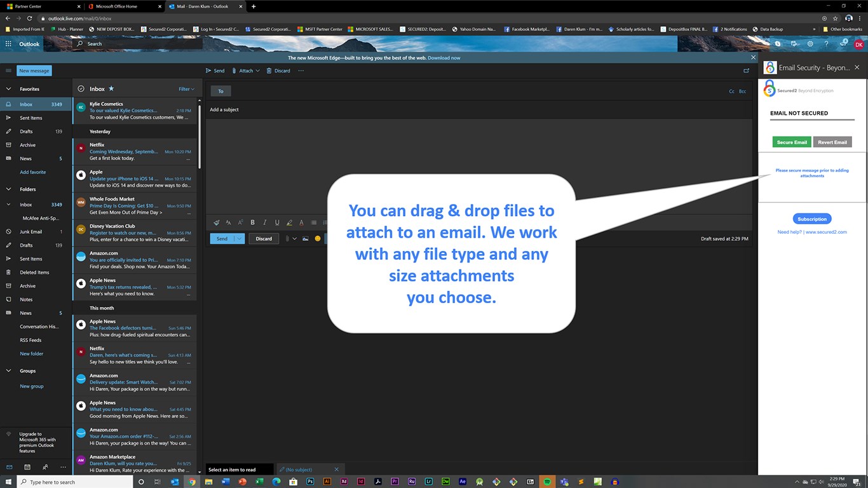Underline the selected message text
This screenshot has height=488, width=868.
[x=276, y=222]
